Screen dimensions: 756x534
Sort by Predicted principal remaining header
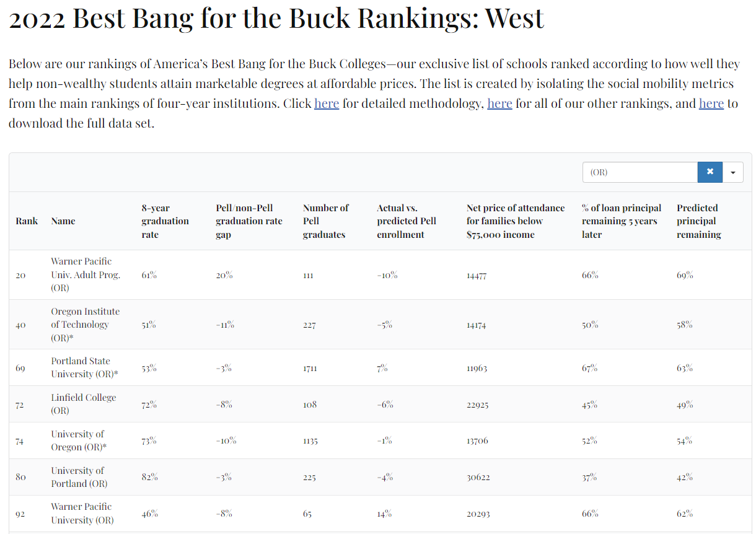pos(699,221)
